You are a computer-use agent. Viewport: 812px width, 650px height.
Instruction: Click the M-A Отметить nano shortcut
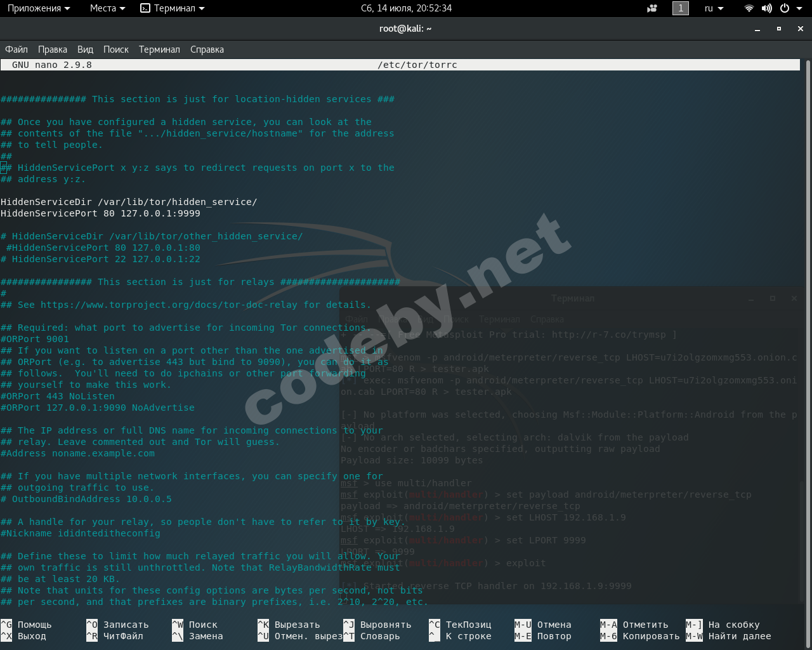click(634, 625)
